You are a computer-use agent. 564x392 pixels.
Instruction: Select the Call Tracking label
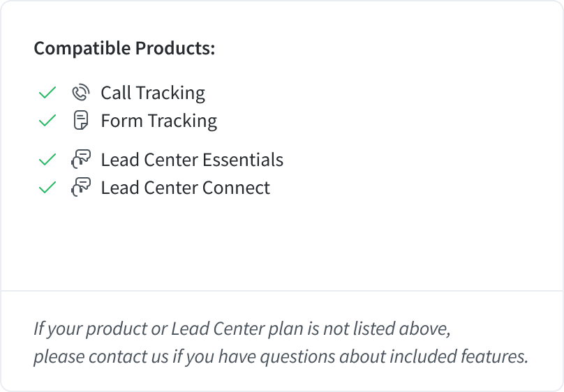pyautogui.click(x=153, y=93)
